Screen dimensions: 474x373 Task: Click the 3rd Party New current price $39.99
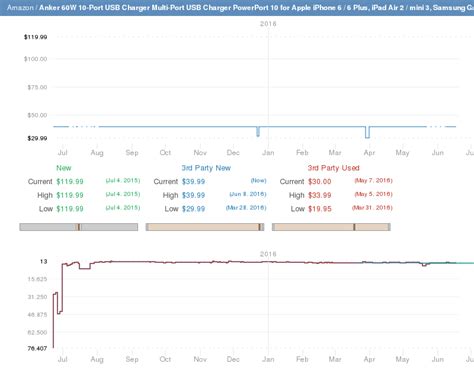[x=193, y=182]
